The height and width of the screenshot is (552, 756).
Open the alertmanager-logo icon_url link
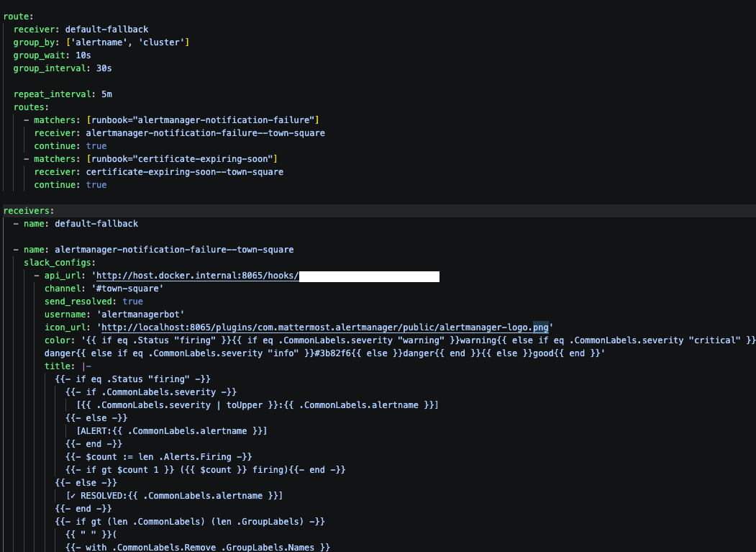(x=324, y=327)
